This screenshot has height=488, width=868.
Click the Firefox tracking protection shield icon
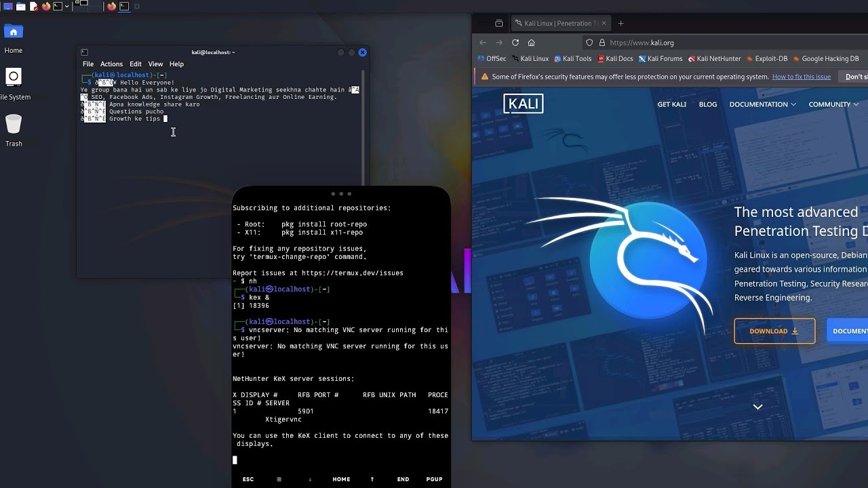point(589,42)
